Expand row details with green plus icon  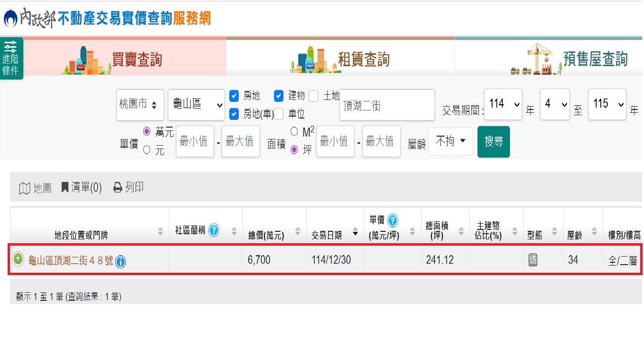18,259
